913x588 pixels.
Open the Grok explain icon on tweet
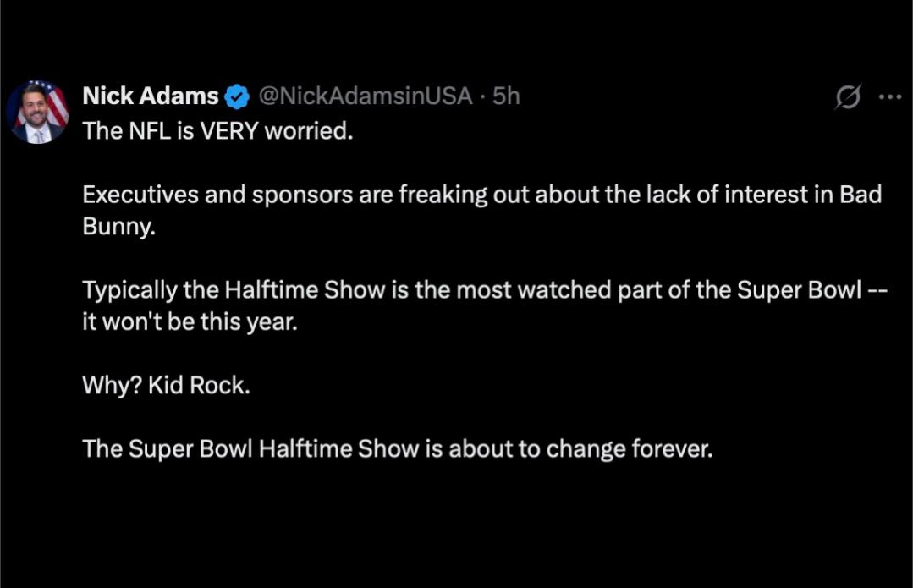847,97
